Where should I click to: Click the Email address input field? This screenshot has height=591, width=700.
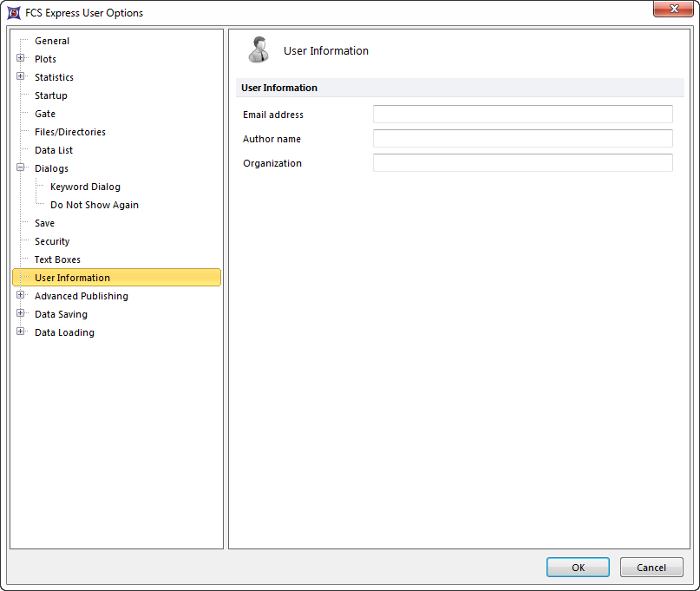tap(522, 115)
